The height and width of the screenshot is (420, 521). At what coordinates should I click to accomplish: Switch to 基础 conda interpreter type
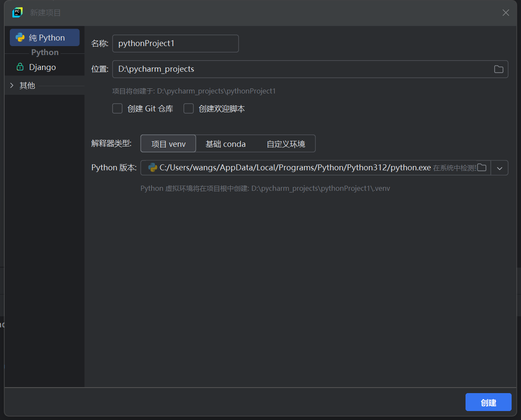[x=226, y=144]
